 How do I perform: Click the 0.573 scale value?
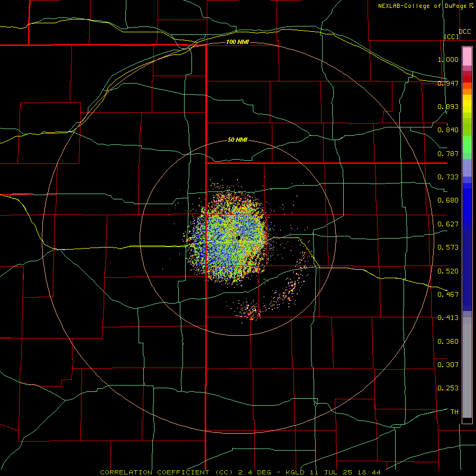point(448,248)
